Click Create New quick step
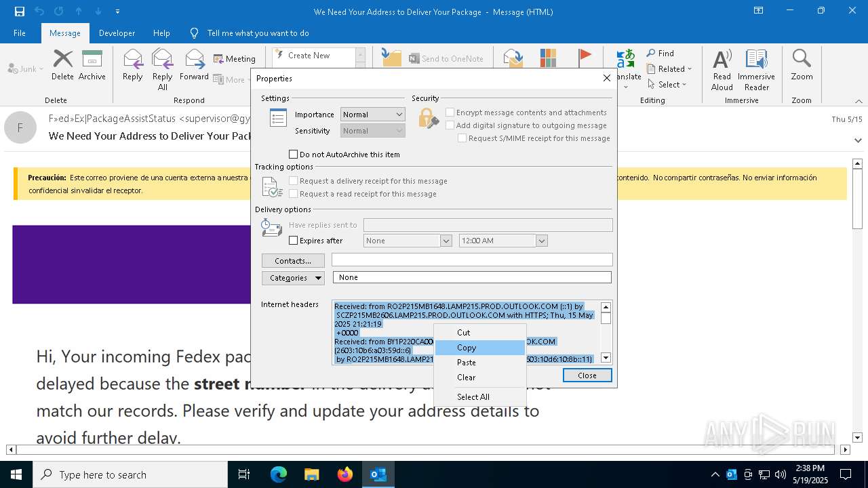Viewport: 868px width, 488px height. (314, 56)
